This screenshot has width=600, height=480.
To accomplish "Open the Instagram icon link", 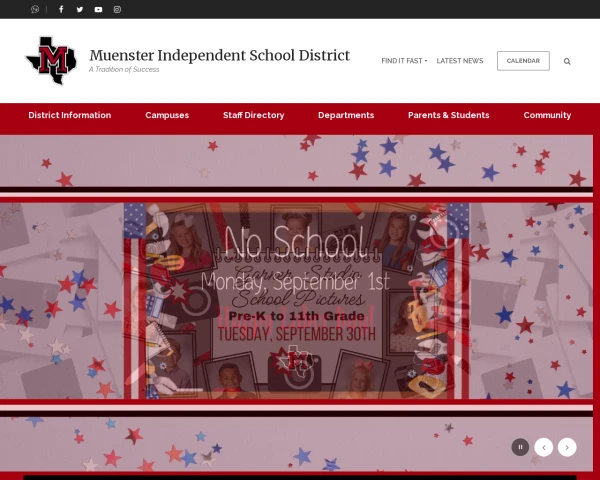I will pyautogui.click(x=117, y=9).
